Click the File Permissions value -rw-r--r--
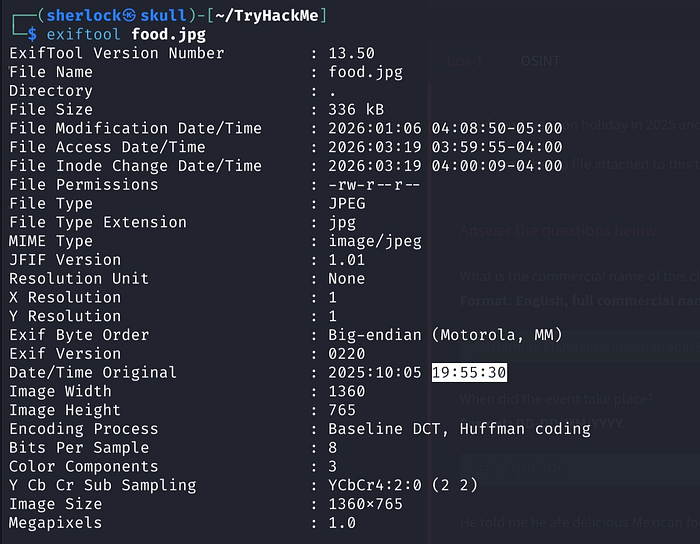This screenshot has height=544, width=700. (x=374, y=185)
